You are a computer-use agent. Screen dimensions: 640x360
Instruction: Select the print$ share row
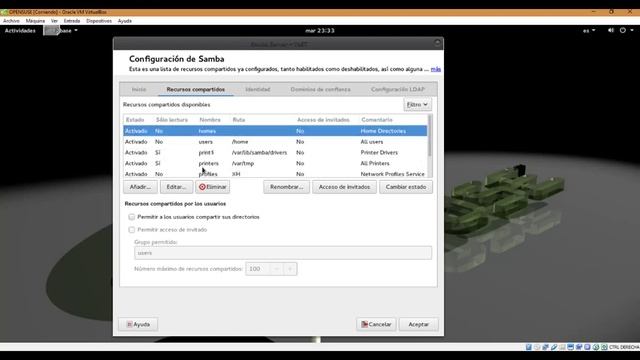coord(275,153)
